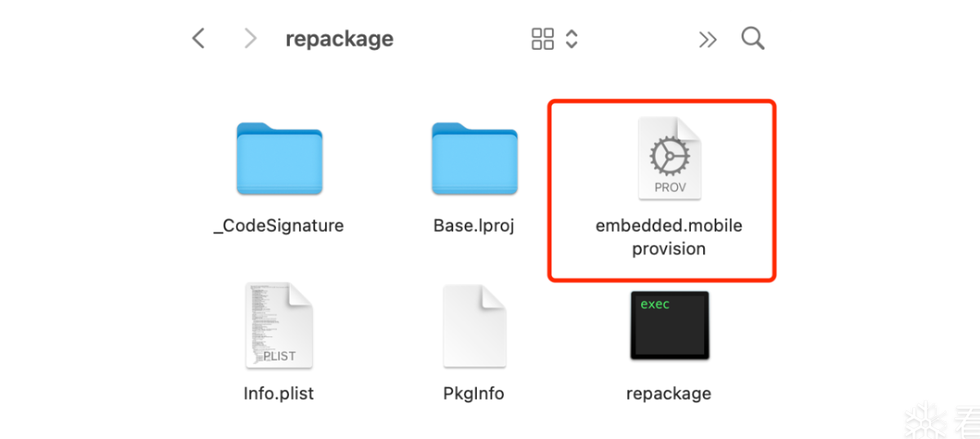Select the blank PkgInfo file icon
980x439 pixels.
[474, 326]
